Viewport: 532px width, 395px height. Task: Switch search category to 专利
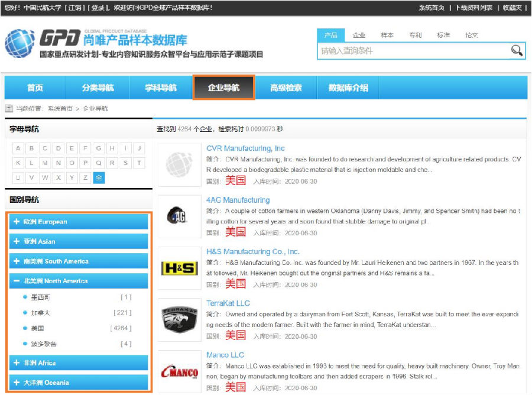click(416, 35)
